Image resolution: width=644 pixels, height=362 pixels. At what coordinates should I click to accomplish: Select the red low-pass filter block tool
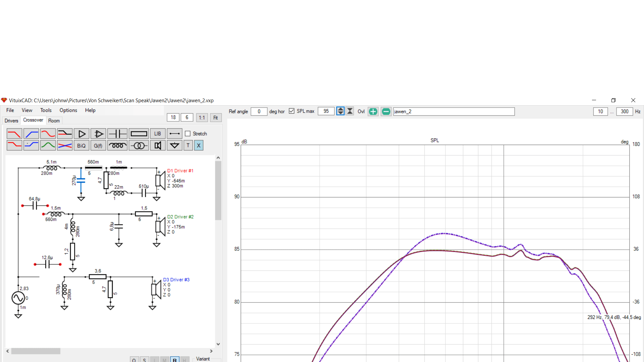pos(14,134)
